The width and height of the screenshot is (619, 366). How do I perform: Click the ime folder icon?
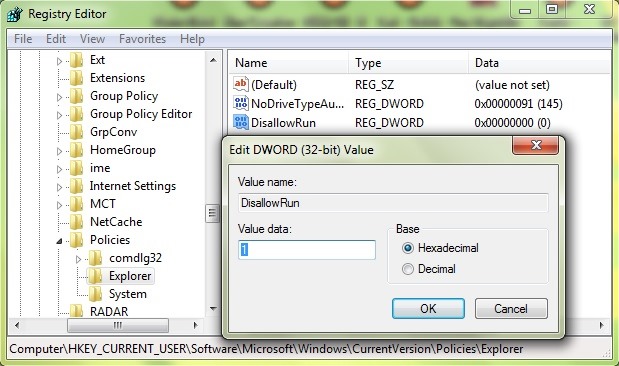click(77, 168)
